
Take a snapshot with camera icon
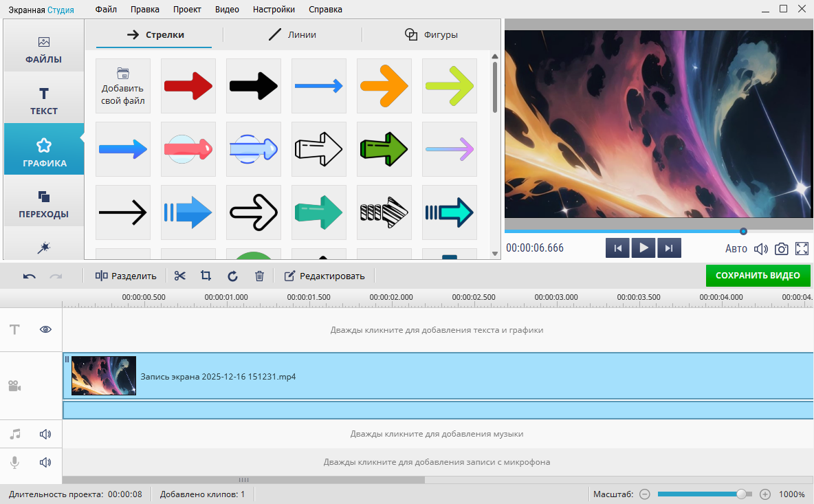pyautogui.click(x=781, y=249)
